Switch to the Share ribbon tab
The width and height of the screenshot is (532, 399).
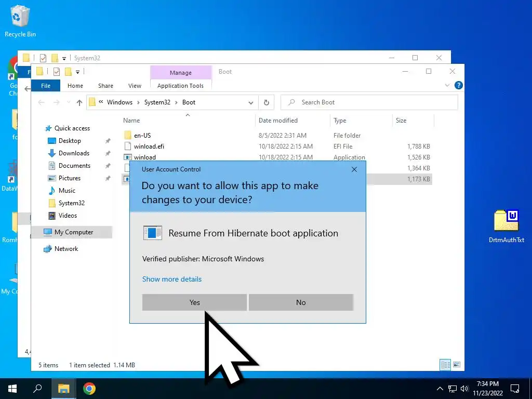tap(105, 86)
